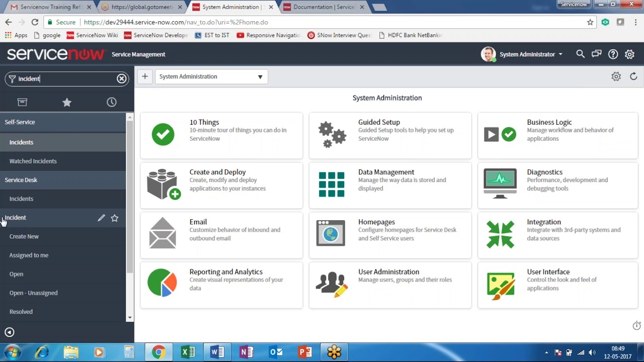Image resolution: width=644 pixels, height=362 pixels.
Task: Click the Integration arrows icon
Action: [x=501, y=234]
